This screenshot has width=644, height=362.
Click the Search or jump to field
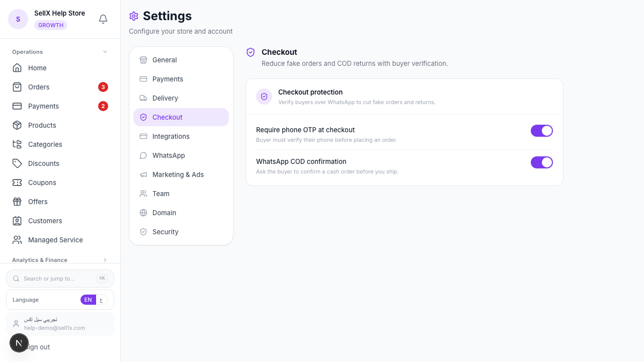coord(60,279)
